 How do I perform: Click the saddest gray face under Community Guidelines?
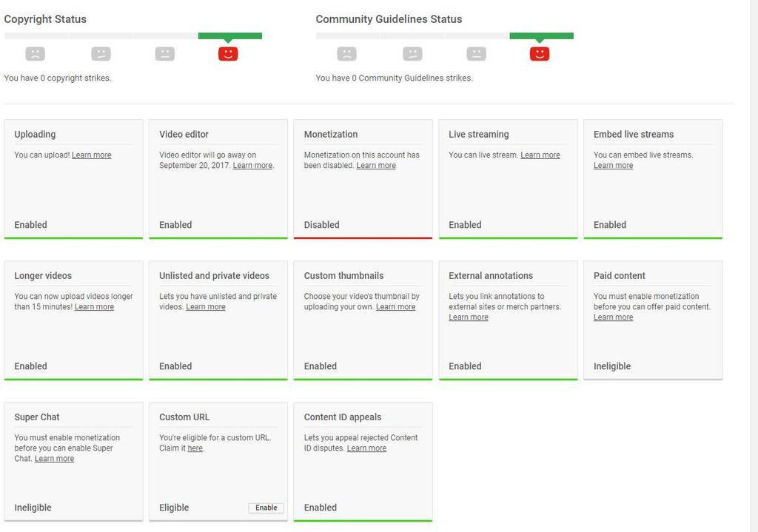point(346,53)
